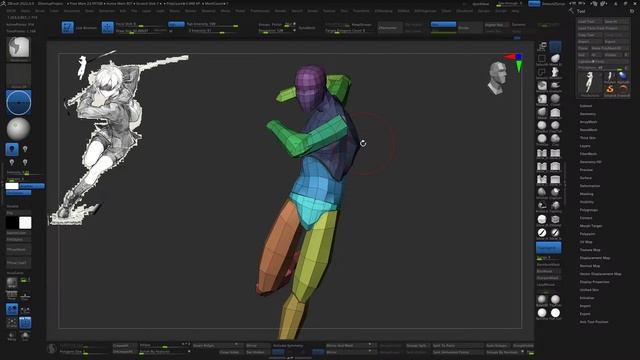
Task: Adjust the Z Intensity slider
Action: [x=212, y=31]
